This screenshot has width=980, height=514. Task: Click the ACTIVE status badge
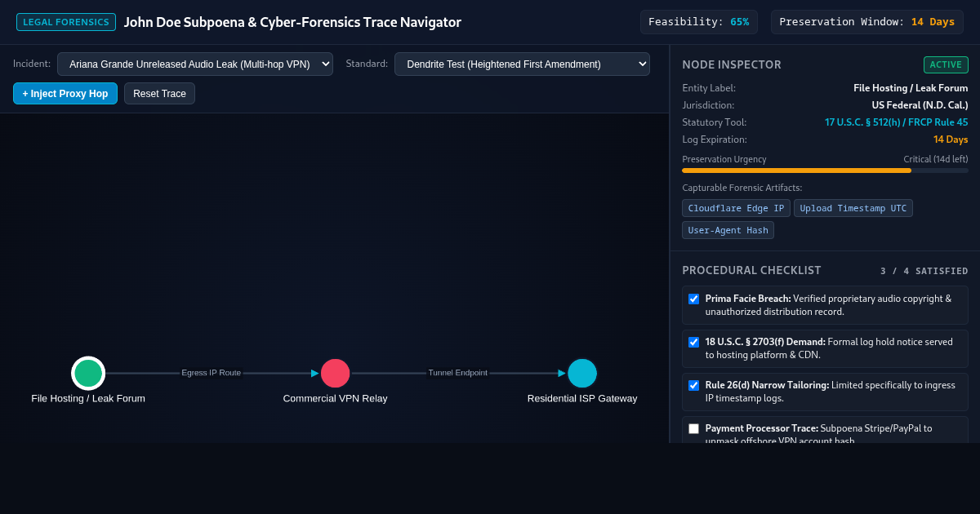[946, 65]
